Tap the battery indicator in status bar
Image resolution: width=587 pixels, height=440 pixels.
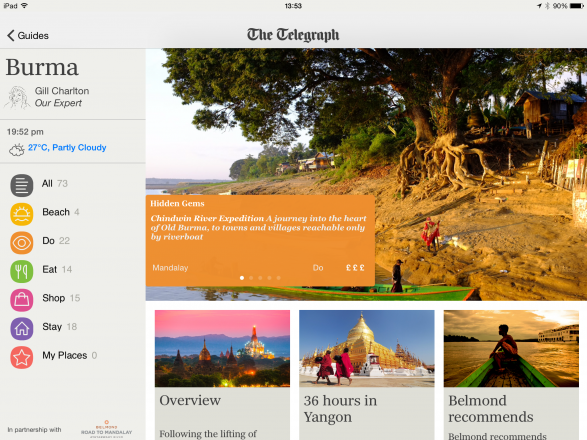coord(577,6)
